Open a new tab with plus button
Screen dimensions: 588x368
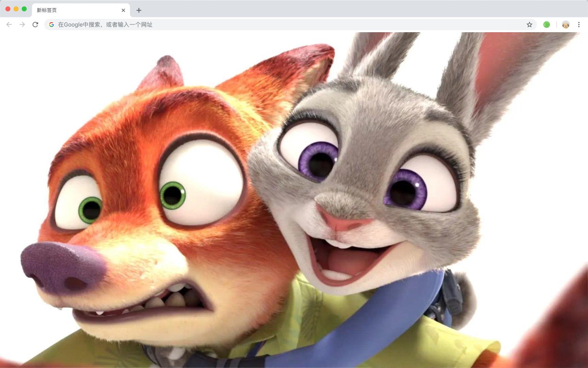click(x=139, y=10)
